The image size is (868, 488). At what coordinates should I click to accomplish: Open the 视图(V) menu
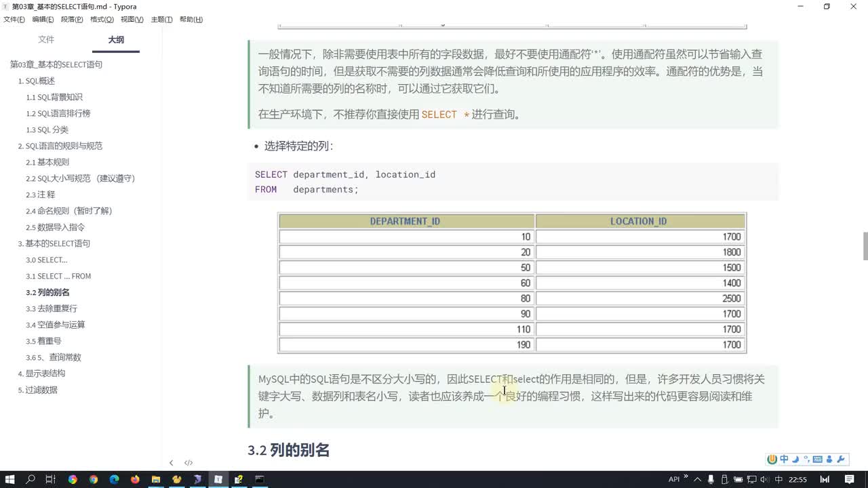coord(132,19)
